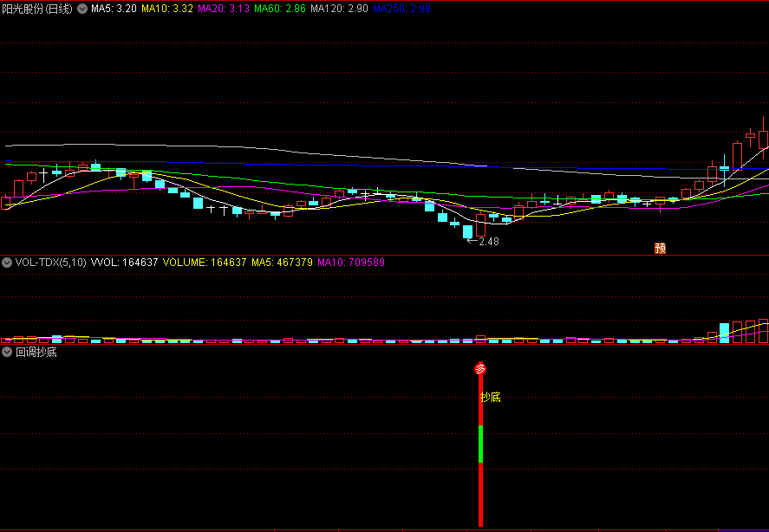Select the MA250: 2.98 label

point(401,9)
